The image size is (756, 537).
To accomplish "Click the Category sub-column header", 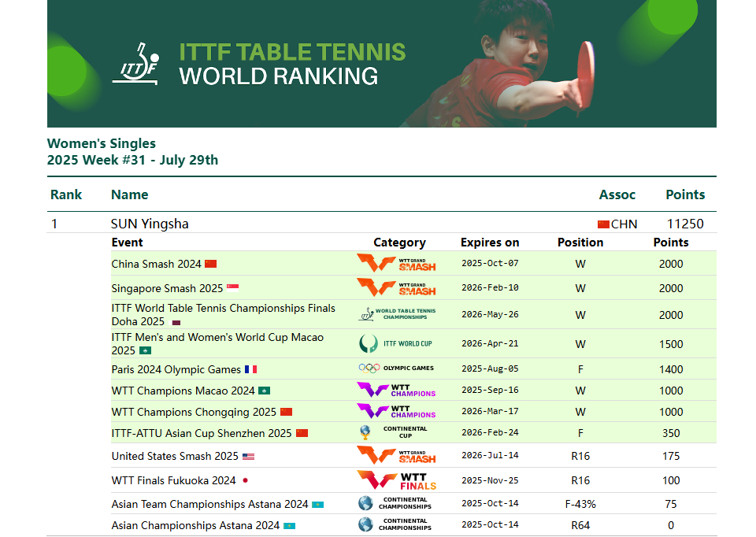I will [x=399, y=243].
